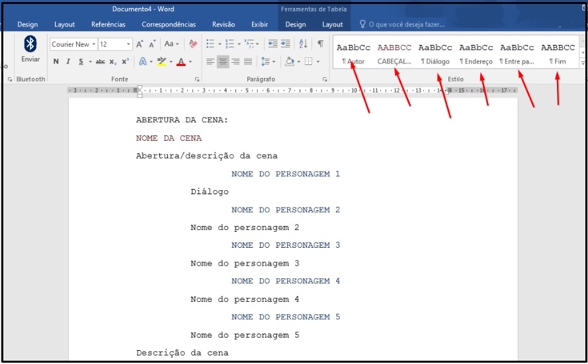Open Design tab under Ferramentas de Tabela
This screenshot has height=364, width=588.
click(x=296, y=24)
